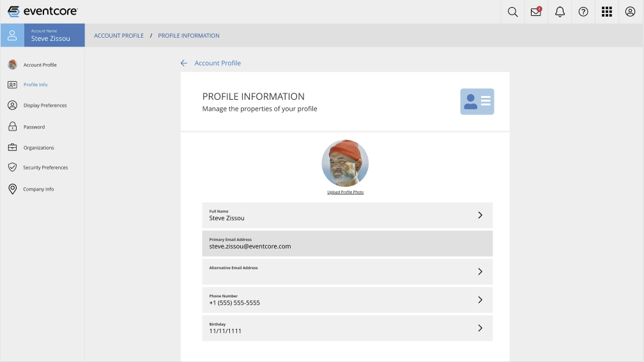
Task: Click the circular profile photo
Action: click(345, 163)
